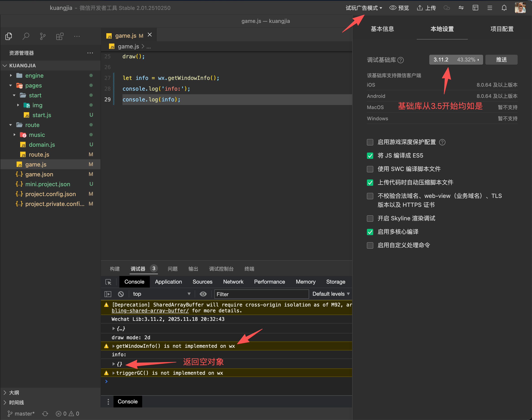
Task: Click the 推送 button
Action: [501, 60]
